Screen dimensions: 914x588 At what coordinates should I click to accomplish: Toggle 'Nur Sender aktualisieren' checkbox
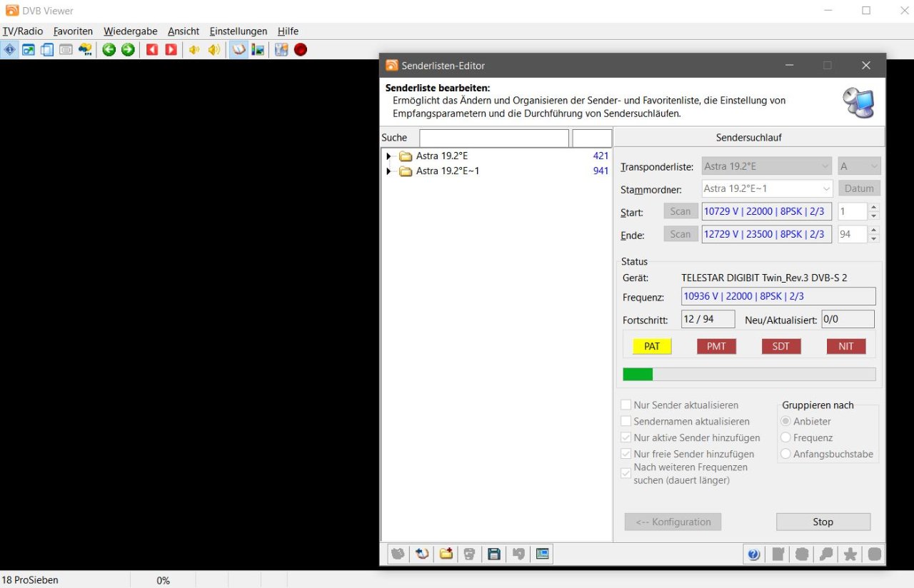point(626,405)
